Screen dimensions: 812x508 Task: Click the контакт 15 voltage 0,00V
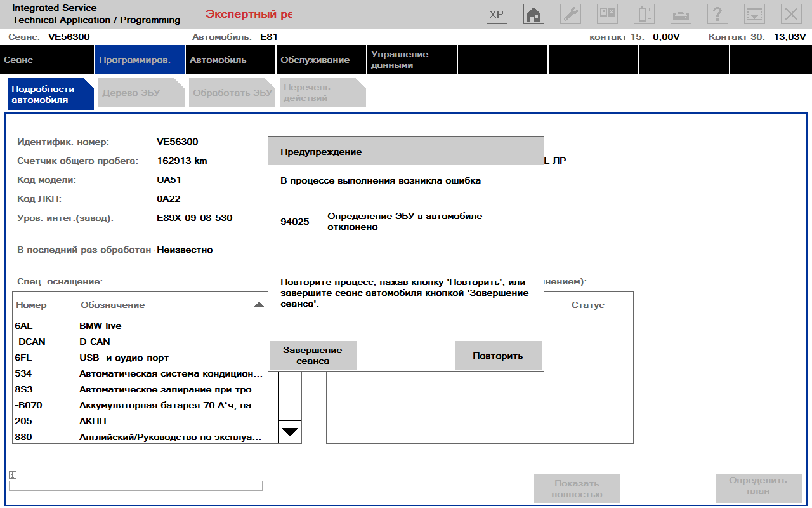click(666, 37)
